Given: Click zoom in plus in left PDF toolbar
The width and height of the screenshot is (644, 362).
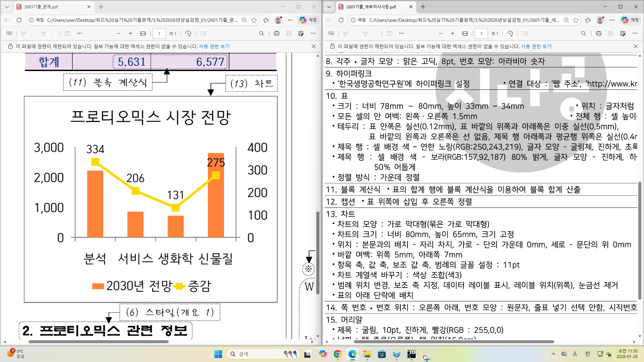Looking at the screenshot, I should pos(131,34).
